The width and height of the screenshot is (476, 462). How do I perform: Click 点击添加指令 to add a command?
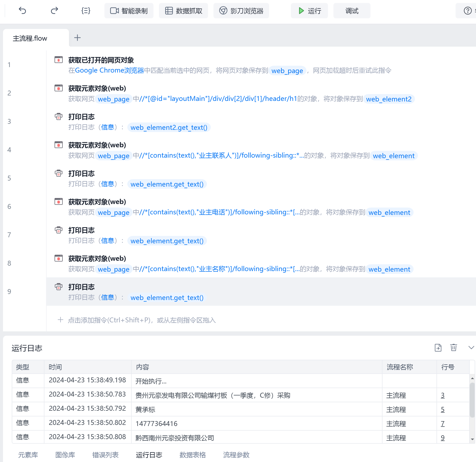tap(142, 320)
